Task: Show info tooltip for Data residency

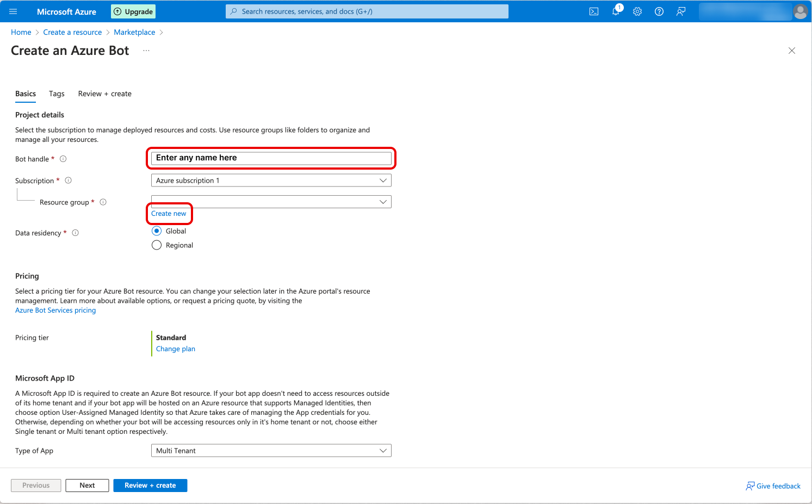Action: point(75,233)
